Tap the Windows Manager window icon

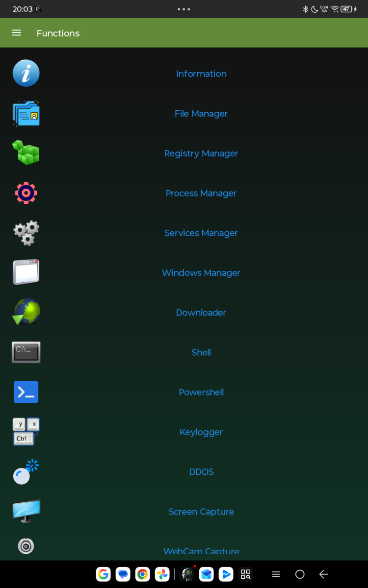(26, 272)
